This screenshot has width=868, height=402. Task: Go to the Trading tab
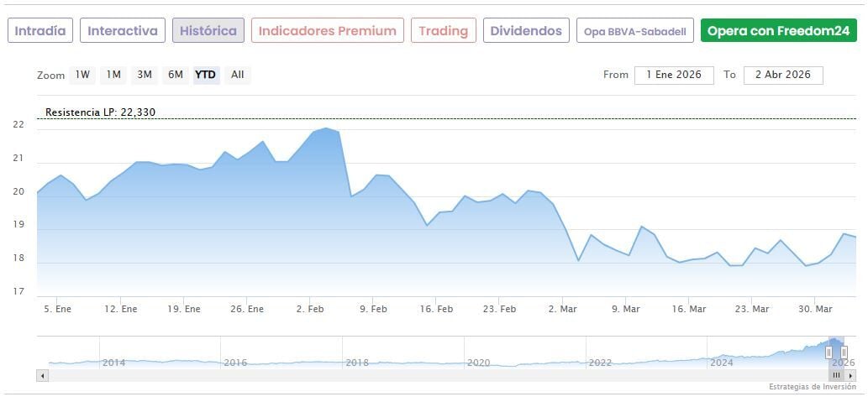[443, 31]
